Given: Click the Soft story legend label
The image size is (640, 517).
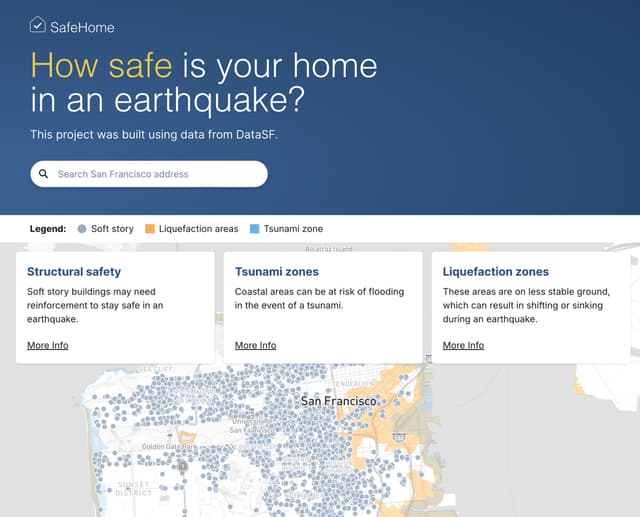Looking at the screenshot, I should tap(112, 229).
